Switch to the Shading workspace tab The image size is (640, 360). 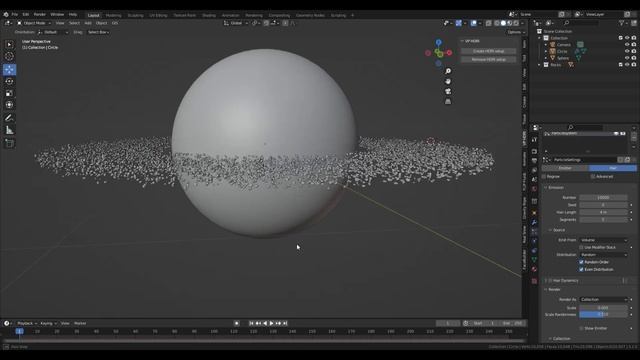pos(209,16)
